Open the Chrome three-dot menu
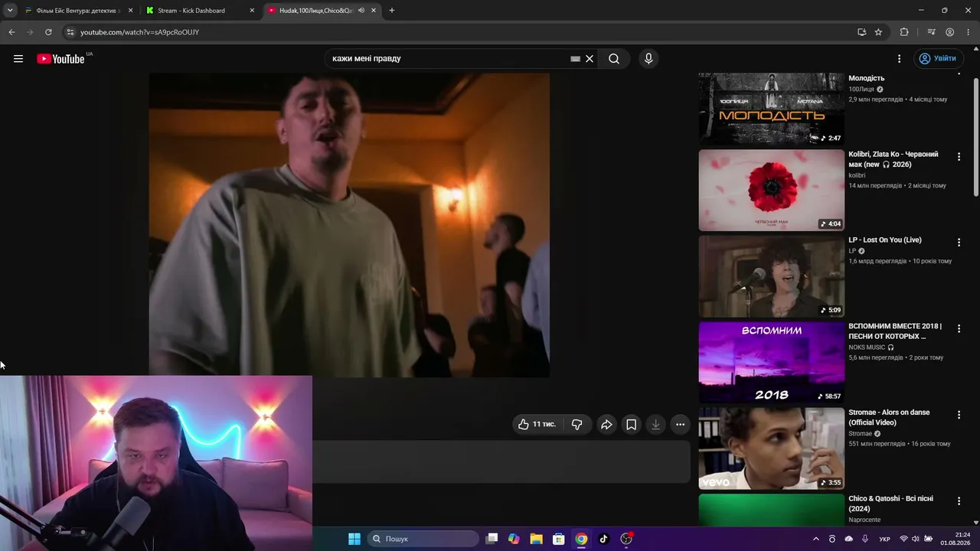Screen dimensions: 980x551 pos(969,32)
